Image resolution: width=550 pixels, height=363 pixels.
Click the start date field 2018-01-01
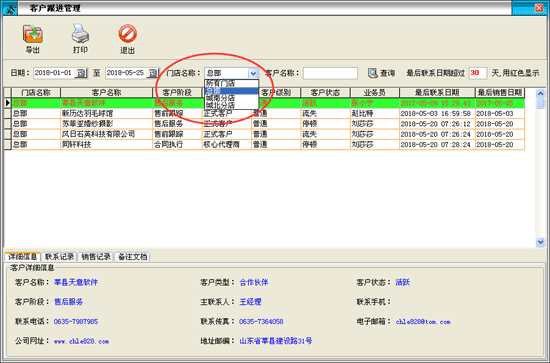pyautogui.click(x=54, y=73)
